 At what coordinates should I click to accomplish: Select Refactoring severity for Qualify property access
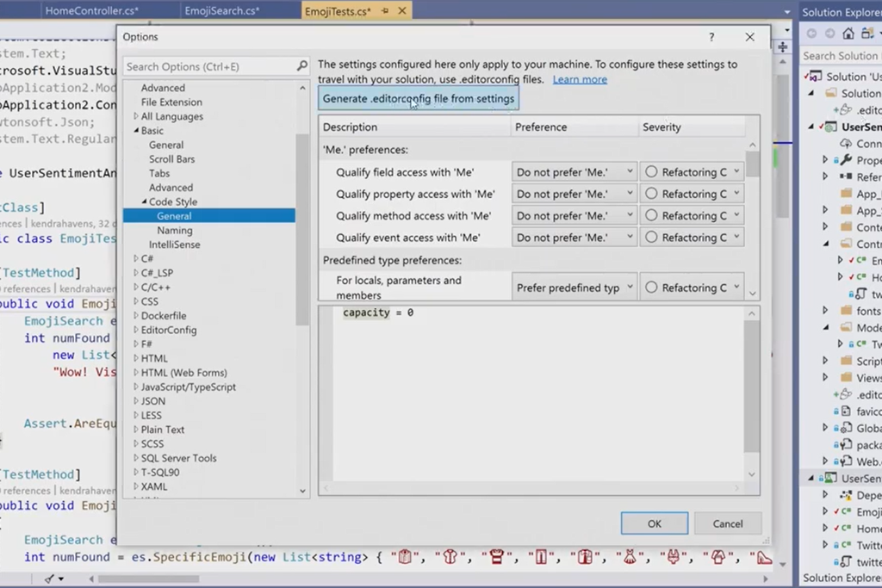point(692,193)
